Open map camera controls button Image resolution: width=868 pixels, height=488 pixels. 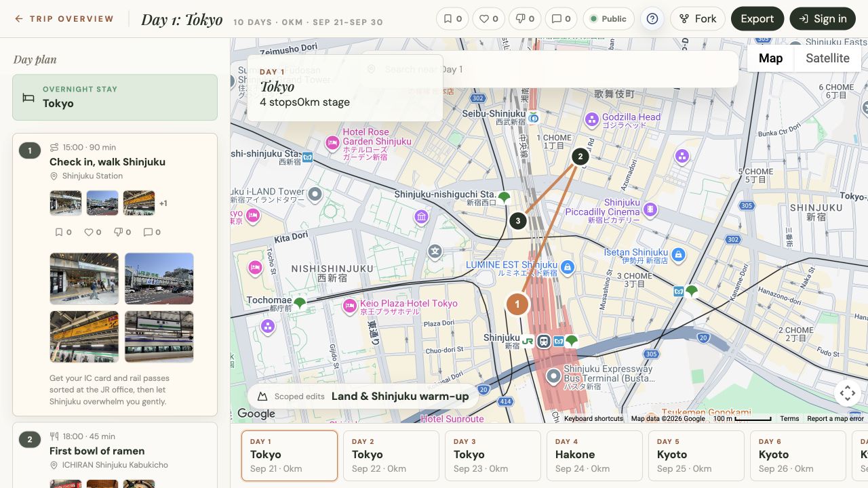click(847, 393)
